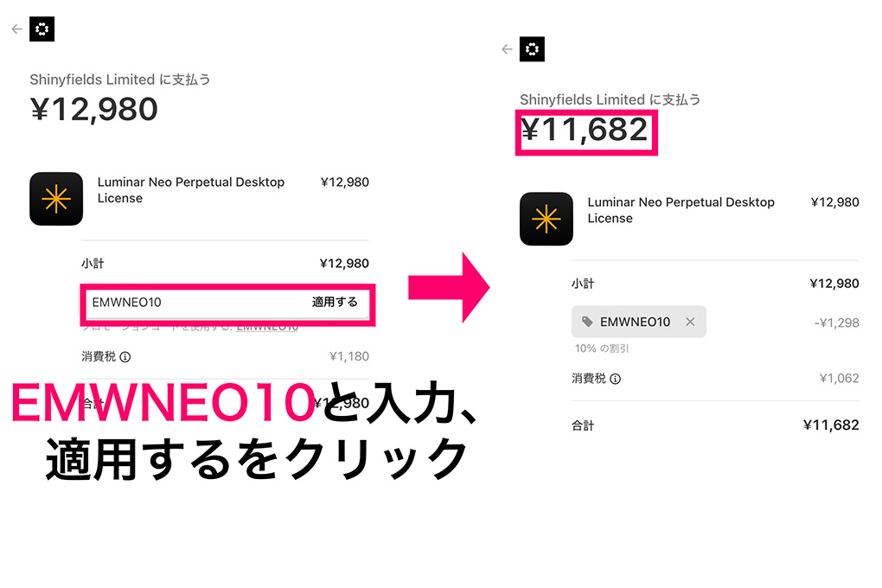Click the Luminar Neo product icon in right panel

coord(546,219)
